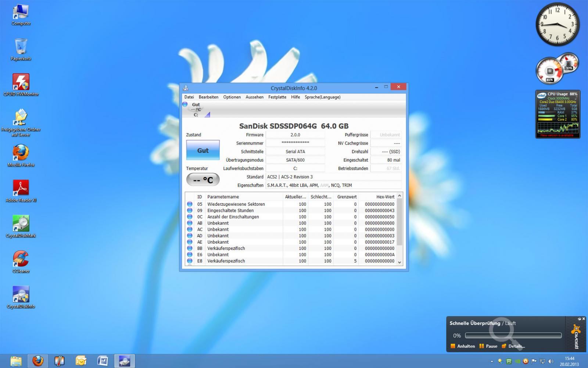
Task: Click the temperature -- °C button
Action: (x=203, y=180)
